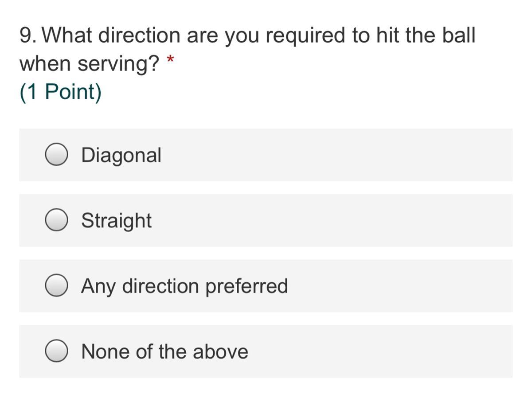Click the "Any direction preferred" label text
This screenshot has height=410, width=532.
pos(184,286)
